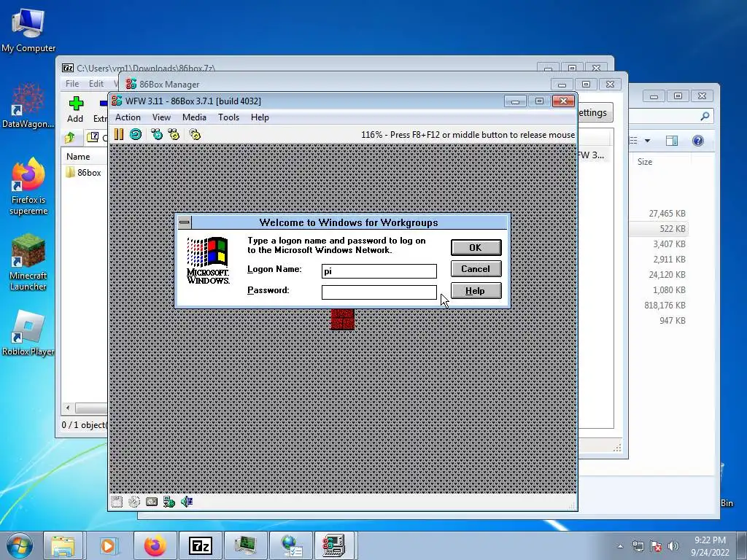Open the Roblox Player desktop shortcut
The height and width of the screenshot is (560, 747).
(x=28, y=333)
